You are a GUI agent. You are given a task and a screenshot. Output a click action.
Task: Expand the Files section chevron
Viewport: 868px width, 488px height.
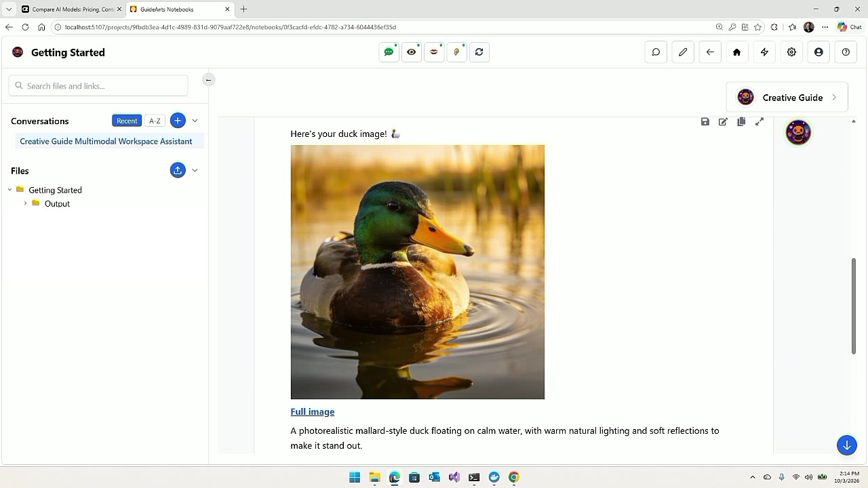pyautogui.click(x=195, y=170)
